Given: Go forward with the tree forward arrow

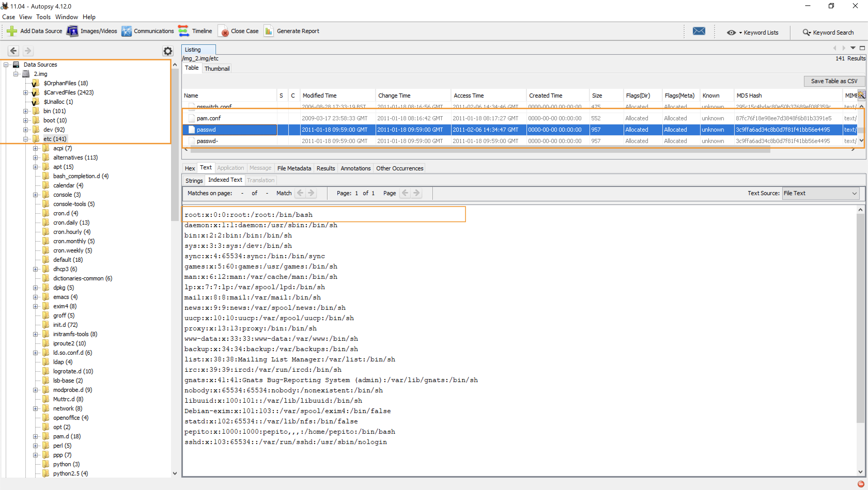Looking at the screenshot, I should tap(28, 51).
